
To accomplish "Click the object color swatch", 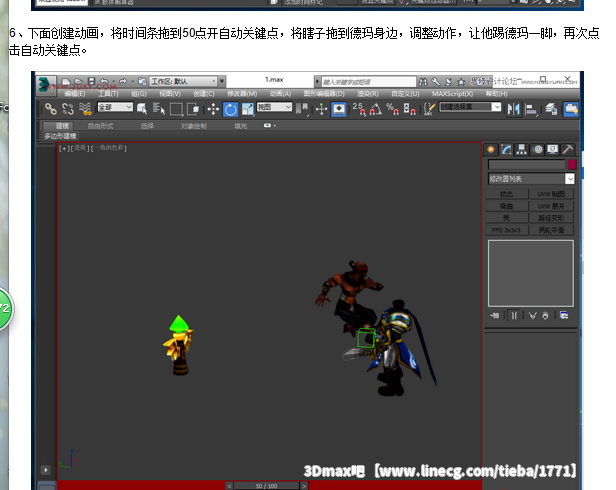I will (x=572, y=164).
